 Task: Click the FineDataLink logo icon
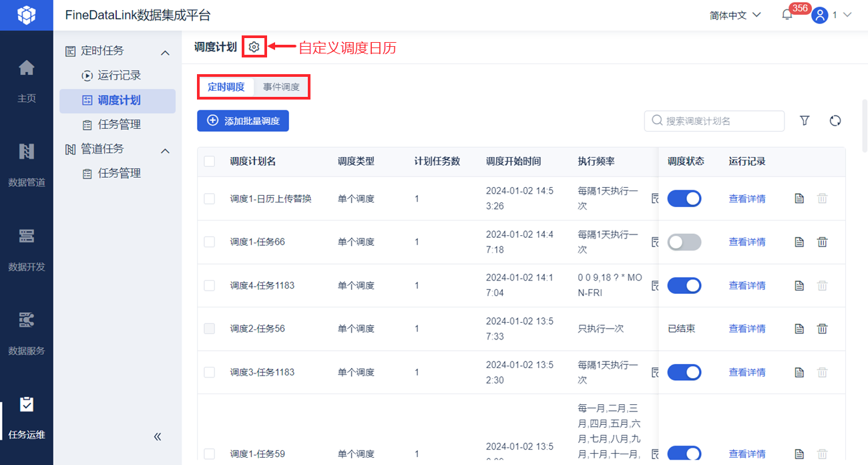[26, 15]
